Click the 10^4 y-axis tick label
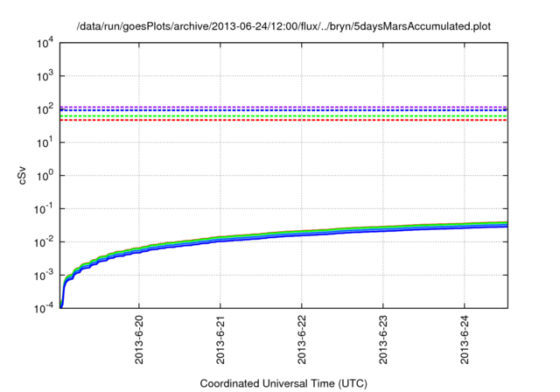 click(45, 43)
